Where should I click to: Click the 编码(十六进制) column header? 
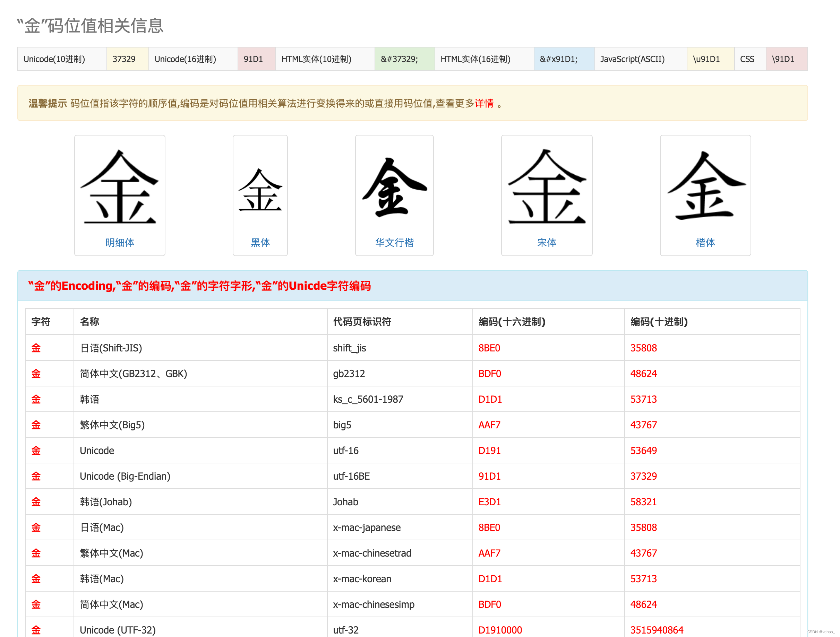(548, 321)
